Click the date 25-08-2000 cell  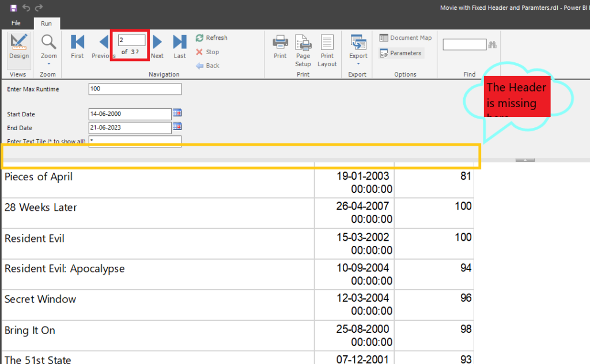pos(354,336)
